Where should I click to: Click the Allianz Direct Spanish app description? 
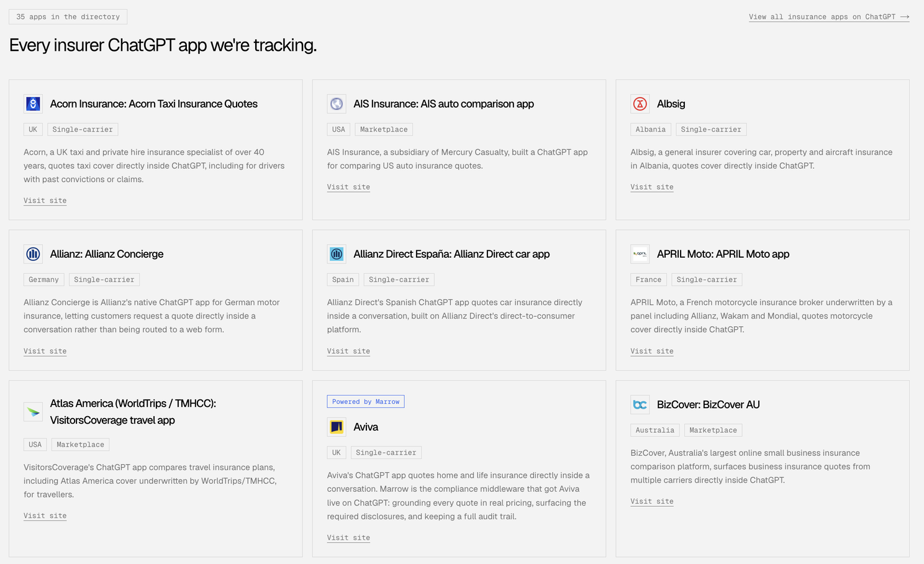(455, 316)
